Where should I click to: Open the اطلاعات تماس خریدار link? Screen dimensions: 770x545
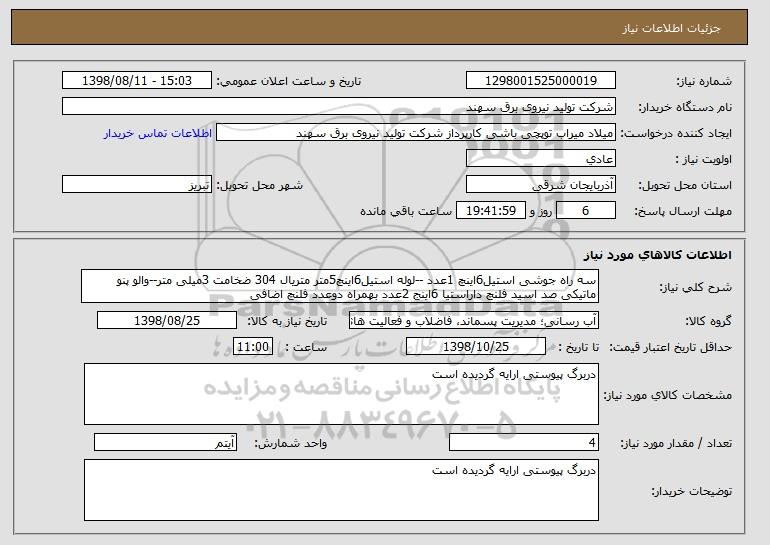click(158, 133)
